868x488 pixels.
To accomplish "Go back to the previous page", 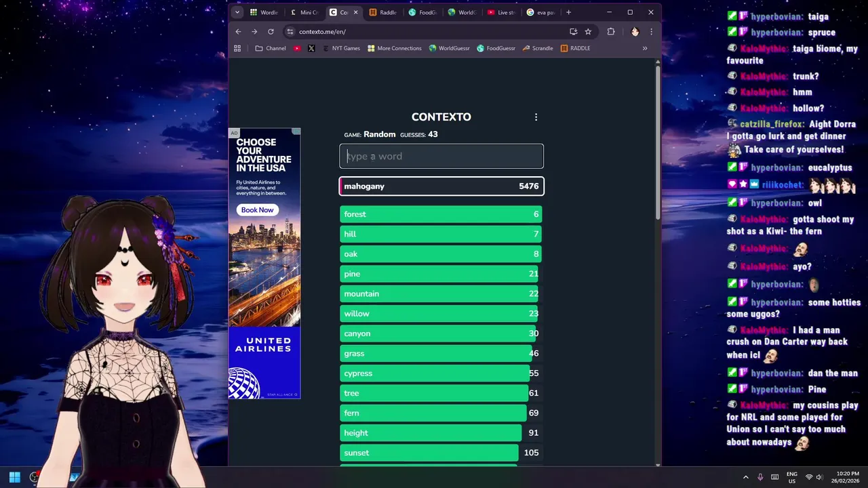I will pos(238,32).
